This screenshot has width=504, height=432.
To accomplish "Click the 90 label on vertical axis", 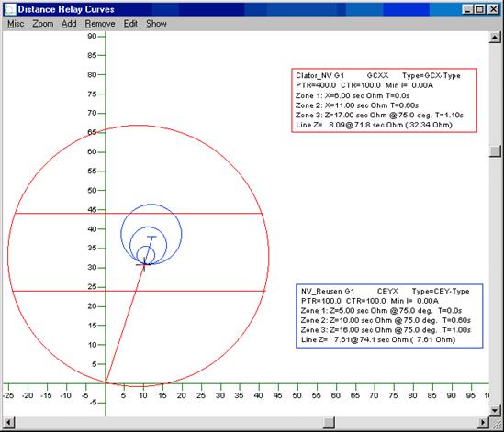I will coord(92,36).
